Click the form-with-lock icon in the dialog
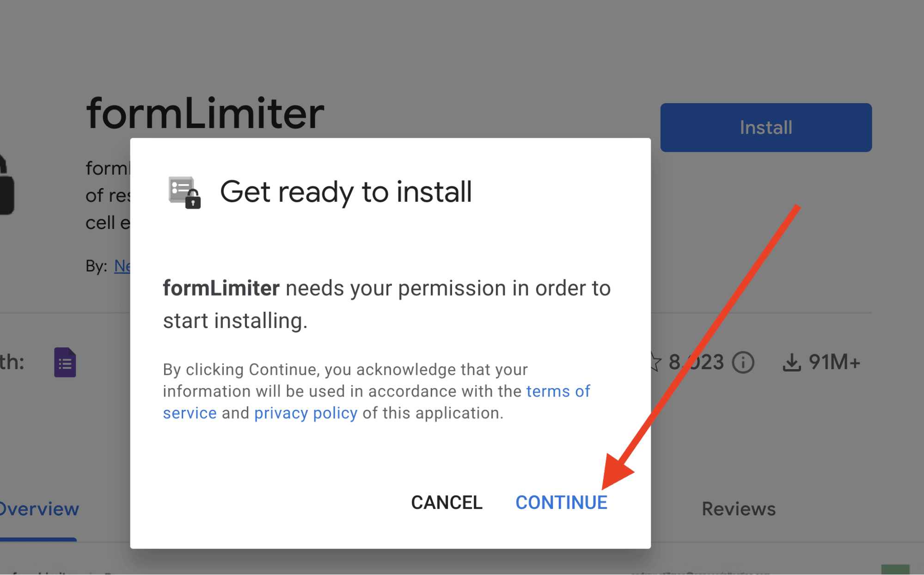This screenshot has height=575, width=924. 184,193
